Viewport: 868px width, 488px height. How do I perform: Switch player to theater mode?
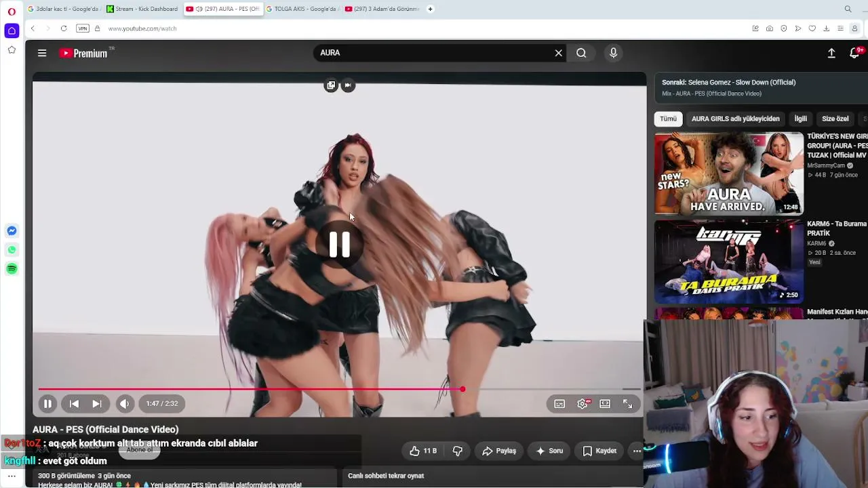point(605,404)
